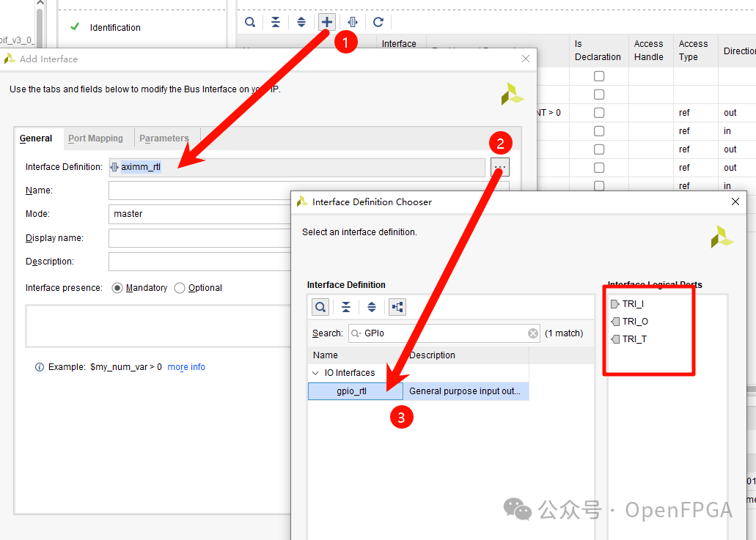The height and width of the screenshot is (540, 756).
Task: Toggle first Is Declaration checkbox in table
Action: pos(599,76)
